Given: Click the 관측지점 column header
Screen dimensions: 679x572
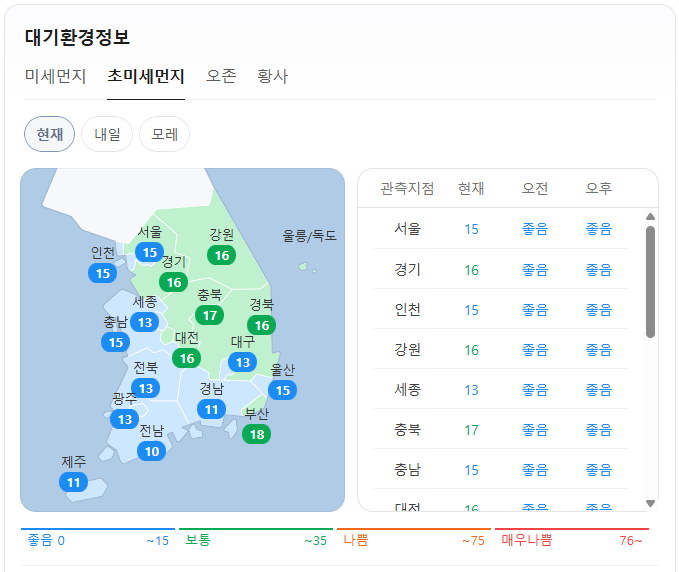Looking at the screenshot, I should (x=407, y=188).
